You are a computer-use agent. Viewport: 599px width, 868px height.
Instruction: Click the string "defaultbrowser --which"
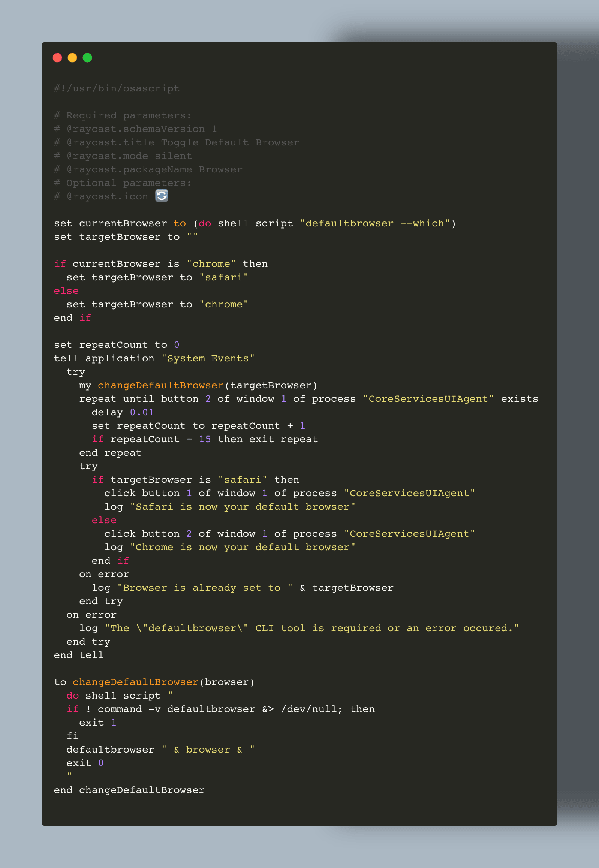tap(375, 224)
